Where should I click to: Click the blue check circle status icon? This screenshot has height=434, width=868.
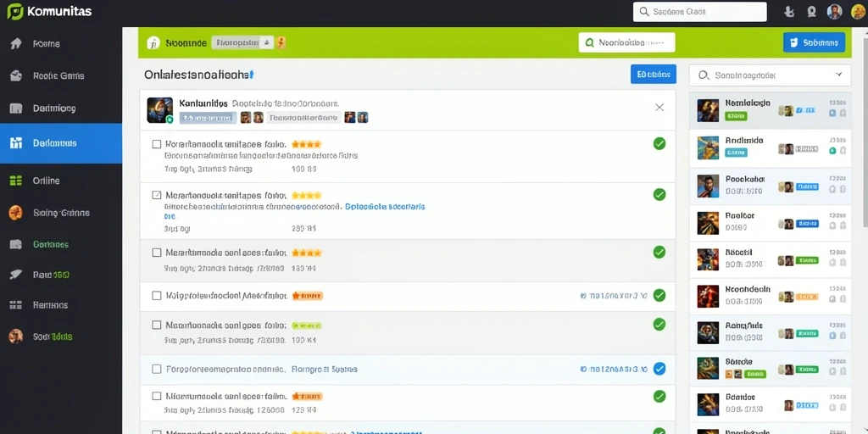[659, 369]
